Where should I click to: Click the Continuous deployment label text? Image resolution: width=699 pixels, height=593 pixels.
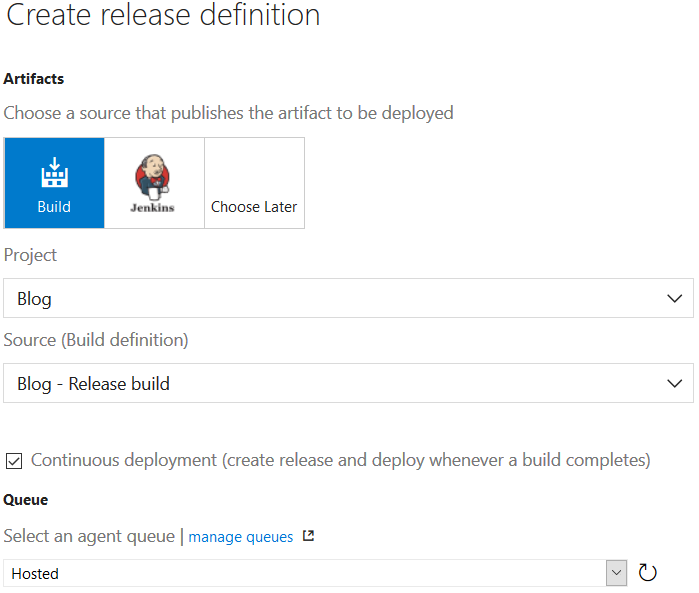341,460
